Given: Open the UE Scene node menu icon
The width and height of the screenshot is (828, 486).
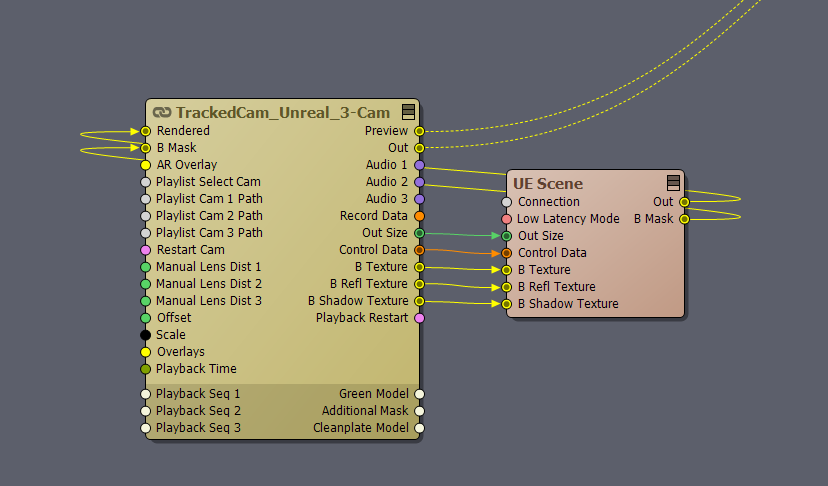Looking at the screenshot, I should (x=673, y=183).
